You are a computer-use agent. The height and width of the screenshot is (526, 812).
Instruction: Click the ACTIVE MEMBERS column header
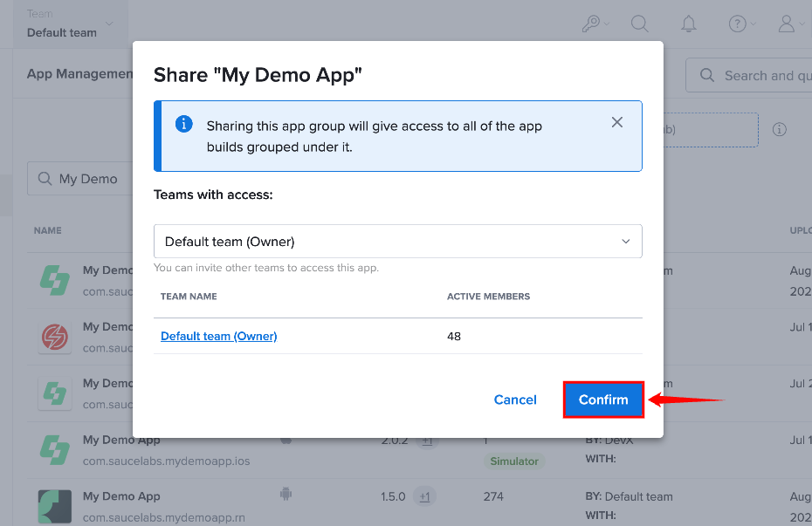(x=488, y=297)
